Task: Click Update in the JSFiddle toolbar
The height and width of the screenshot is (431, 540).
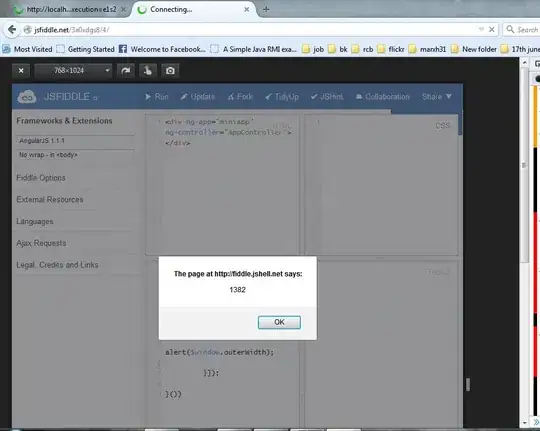Action: (198, 97)
